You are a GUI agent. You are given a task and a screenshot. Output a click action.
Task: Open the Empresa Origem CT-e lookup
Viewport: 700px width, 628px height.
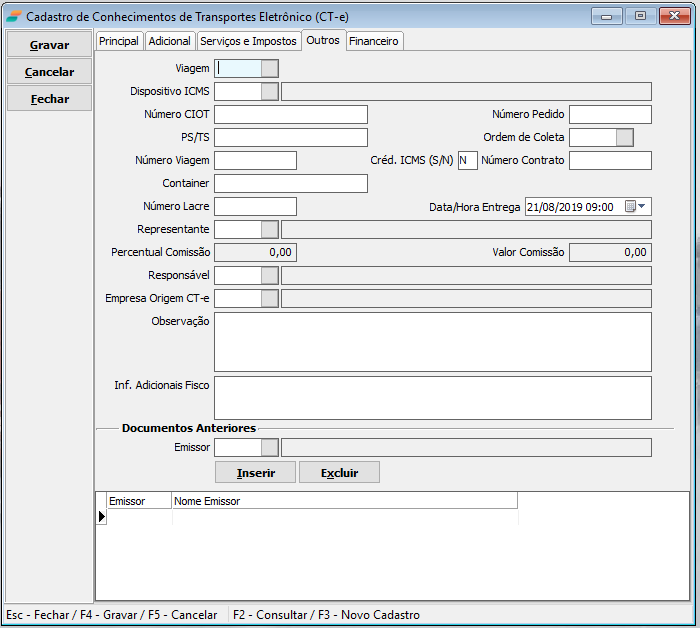pos(269,299)
